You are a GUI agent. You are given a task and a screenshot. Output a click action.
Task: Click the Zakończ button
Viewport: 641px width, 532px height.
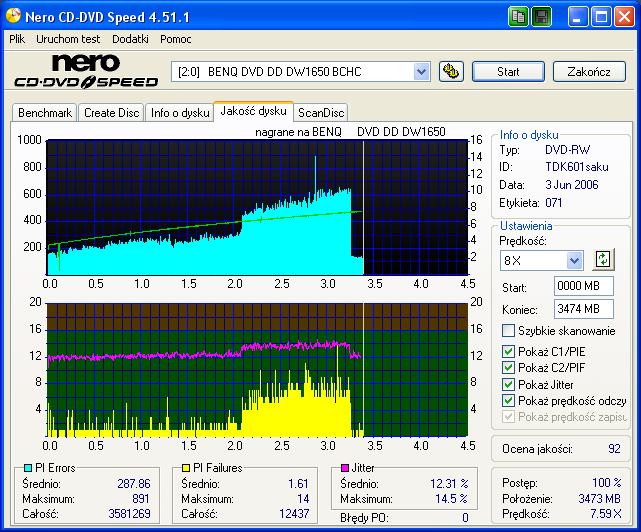point(589,72)
